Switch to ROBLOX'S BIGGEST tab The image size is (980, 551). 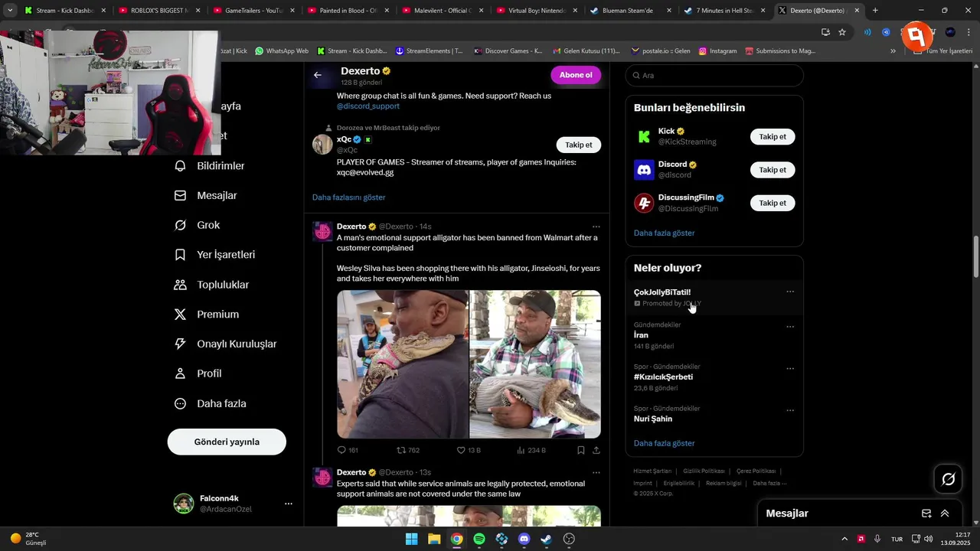pyautogui.click(x=160, y=11)
